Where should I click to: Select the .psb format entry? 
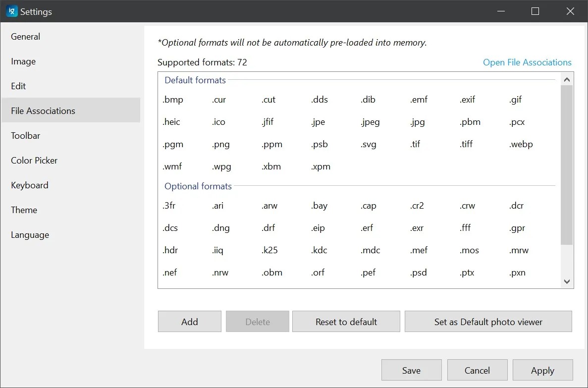point(320,144)
